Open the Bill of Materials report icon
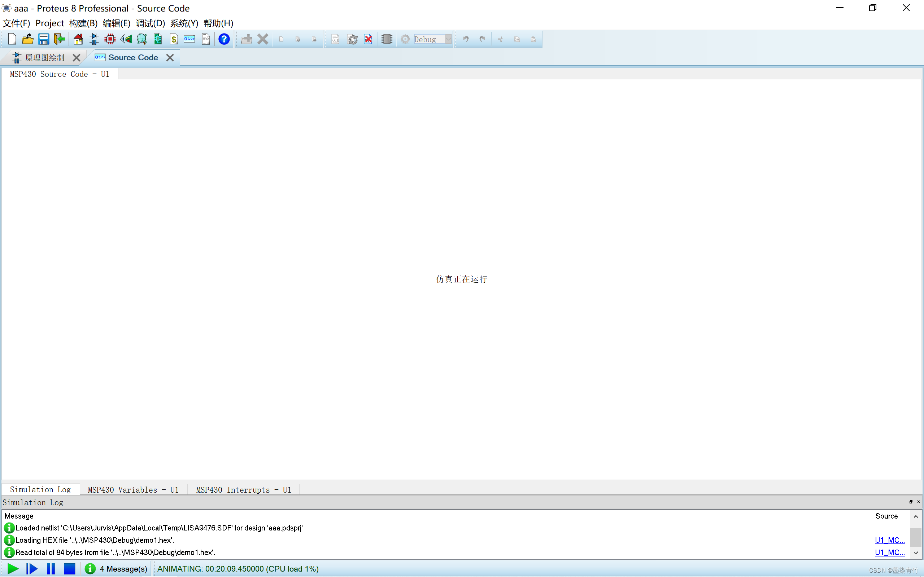924x577 pixels. click(x=174, y=39)
